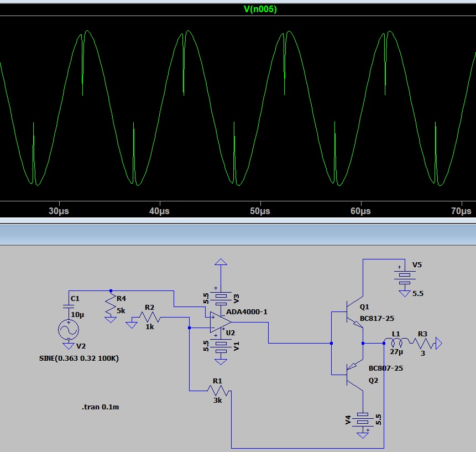476x452 pixels.
Task: Select the R3 resistor symbol
Action: coord(423,343)
